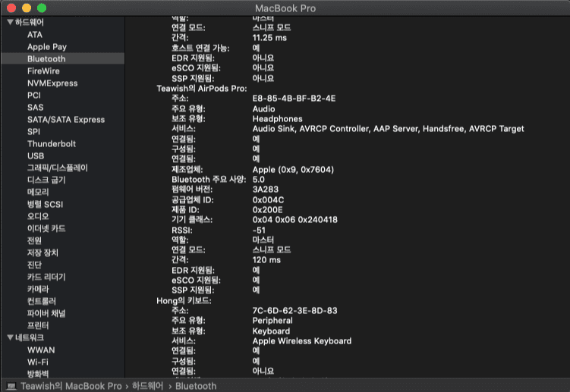Click the Apple Wireless Keyboard value
Viewport: 570px width, 392px height.
coord(302,341)
